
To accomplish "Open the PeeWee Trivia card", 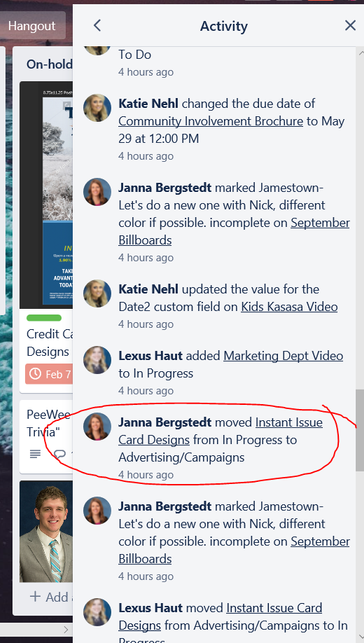I will [46, 437].
